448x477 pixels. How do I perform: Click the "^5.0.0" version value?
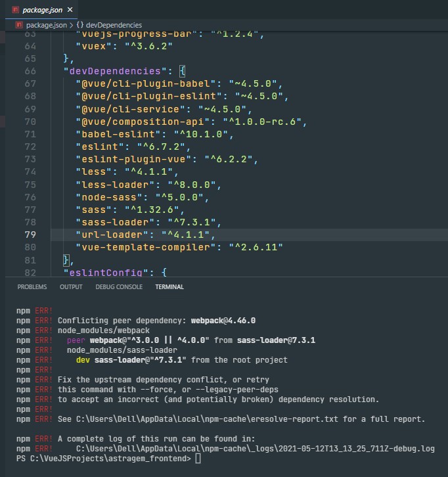pyautogui.click(x=179, y=197)
